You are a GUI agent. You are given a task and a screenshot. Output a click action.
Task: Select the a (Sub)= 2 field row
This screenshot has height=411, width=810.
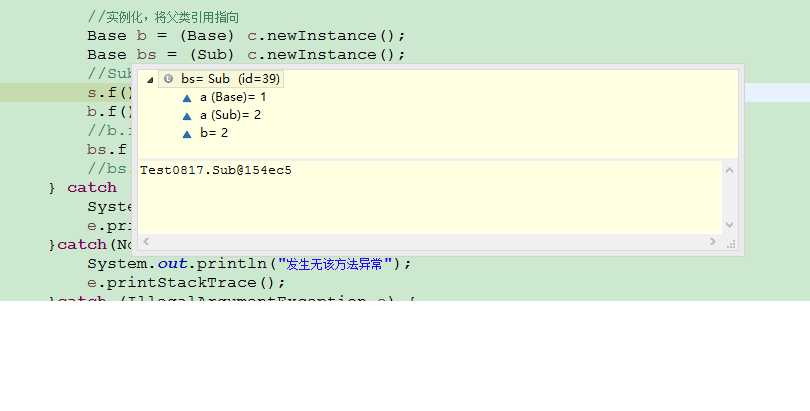230,115
